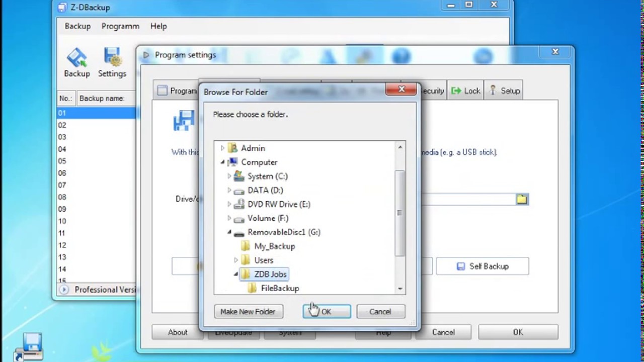
Task: Expand the DATA (D:) node
Action: pos(229,191)
